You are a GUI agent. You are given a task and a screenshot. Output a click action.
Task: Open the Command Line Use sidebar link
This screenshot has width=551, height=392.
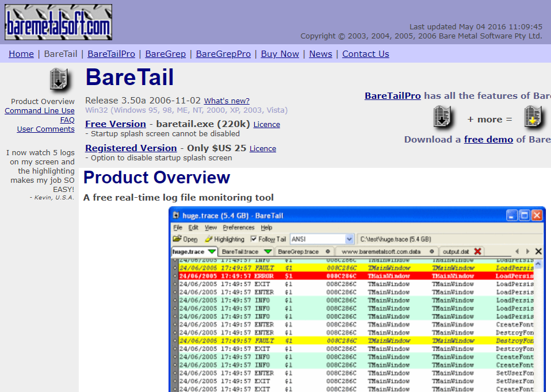point(40,110)
